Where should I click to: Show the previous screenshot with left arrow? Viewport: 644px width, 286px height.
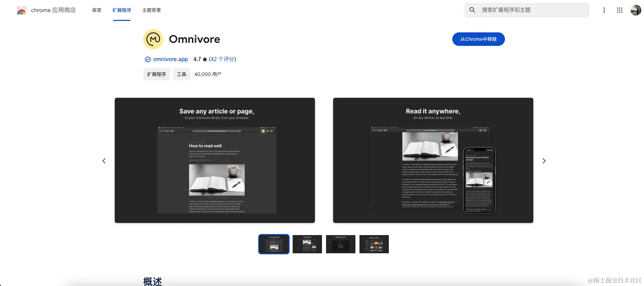point(104,161)
